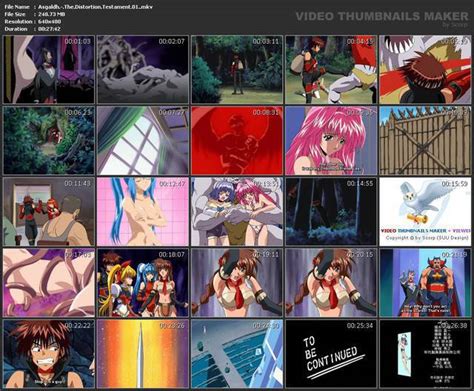Select the caped villain frame at 00:21:19
This screenshot has width=474, height=391.
tap(425, 283)
